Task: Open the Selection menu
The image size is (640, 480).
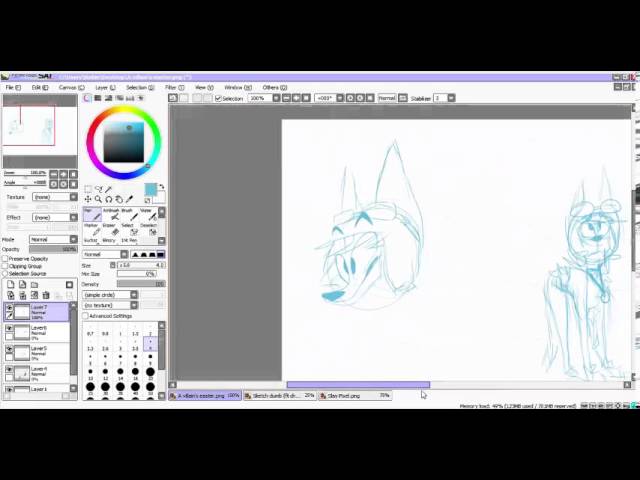Action: [x=140, y=88]
